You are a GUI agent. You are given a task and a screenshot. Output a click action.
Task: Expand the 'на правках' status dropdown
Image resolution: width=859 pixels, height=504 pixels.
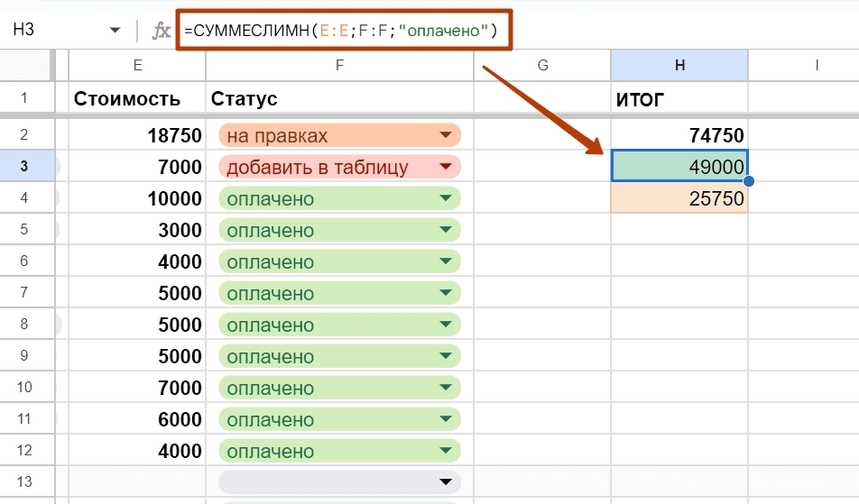coord(446,135)
